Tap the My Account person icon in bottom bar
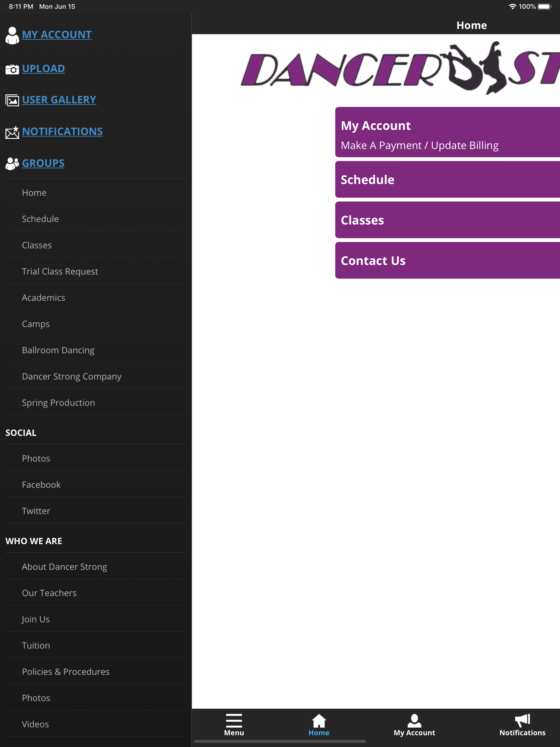Image resolution: width=560 pixels, height=747 pixels. coord(414,720)
